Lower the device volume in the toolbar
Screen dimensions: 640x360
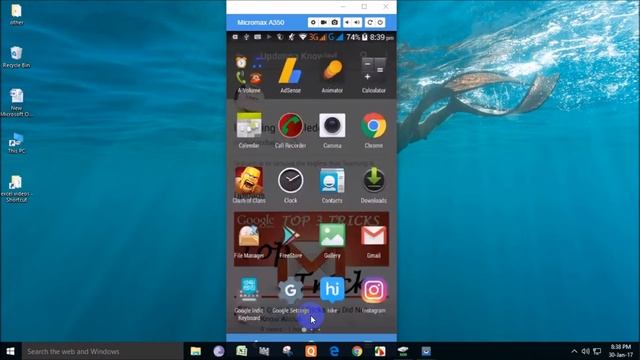point(347,22)
